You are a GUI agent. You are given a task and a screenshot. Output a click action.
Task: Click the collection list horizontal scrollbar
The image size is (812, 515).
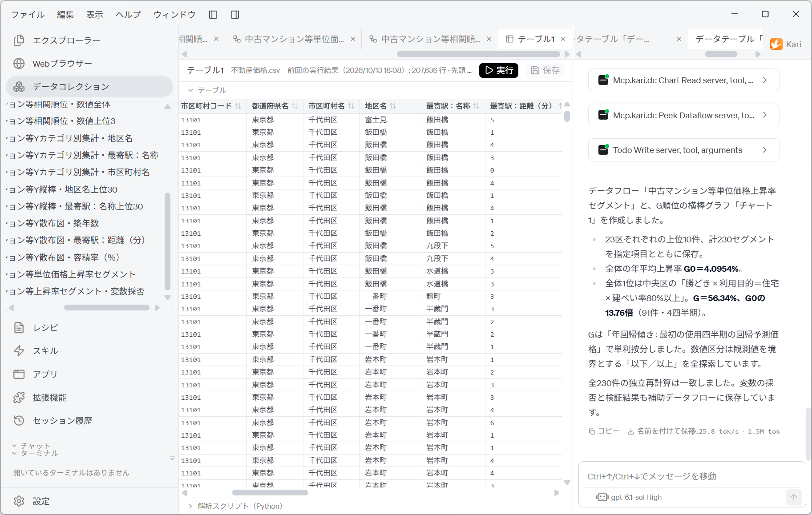tap(107, 308)
